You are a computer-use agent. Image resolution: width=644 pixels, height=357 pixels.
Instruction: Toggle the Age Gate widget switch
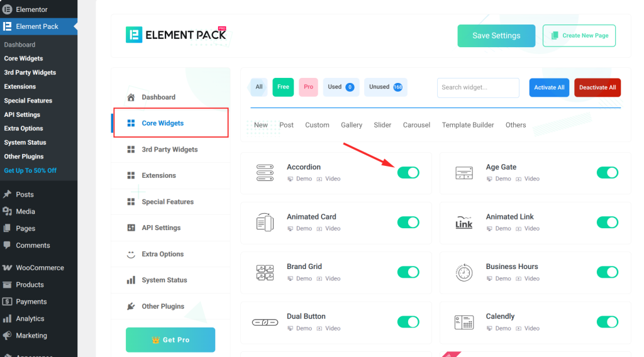point(608,173)
